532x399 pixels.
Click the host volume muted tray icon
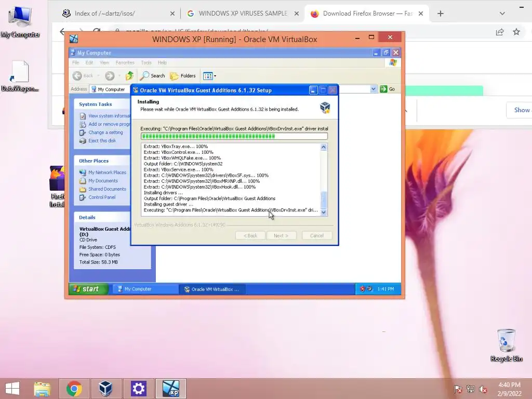483,389
